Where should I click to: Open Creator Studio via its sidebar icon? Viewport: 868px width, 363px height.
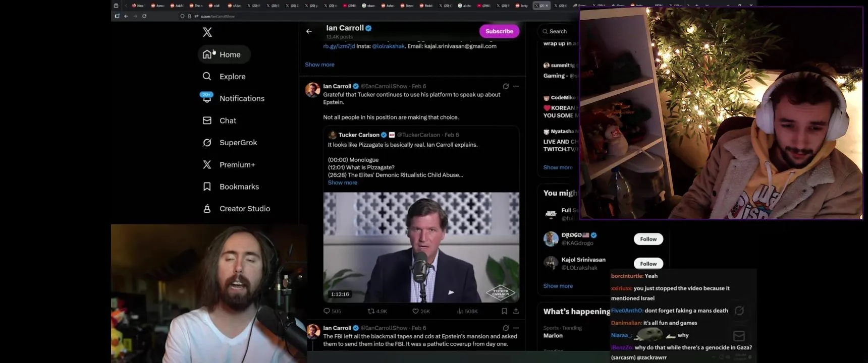pyautogui.click(x=207, y=209)
